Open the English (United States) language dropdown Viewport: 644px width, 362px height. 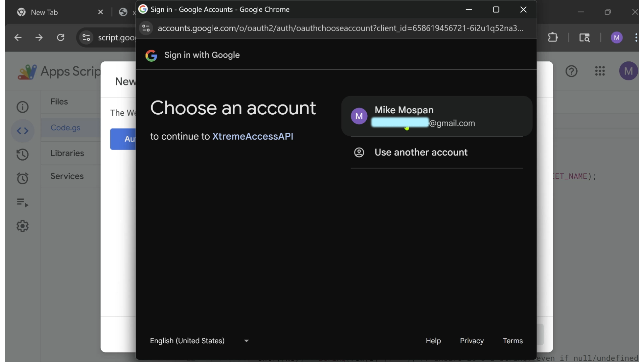point(200,341)
